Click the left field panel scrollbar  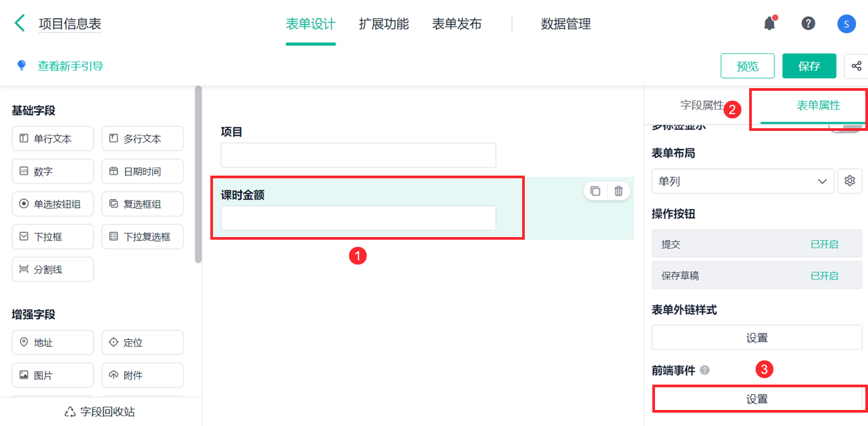pos(198,174)
